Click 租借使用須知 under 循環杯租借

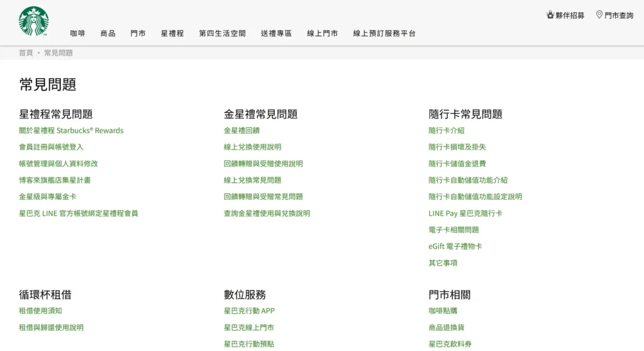click(x=40, y=311)
